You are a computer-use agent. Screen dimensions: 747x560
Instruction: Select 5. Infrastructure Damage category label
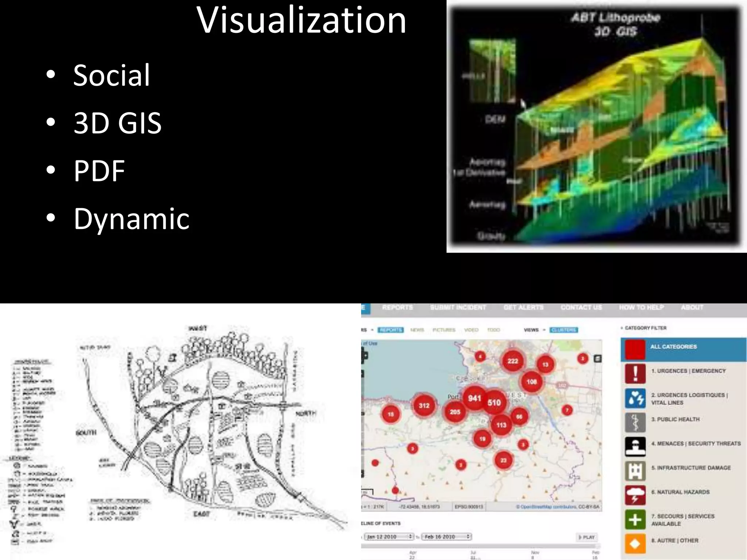point(691,468)
